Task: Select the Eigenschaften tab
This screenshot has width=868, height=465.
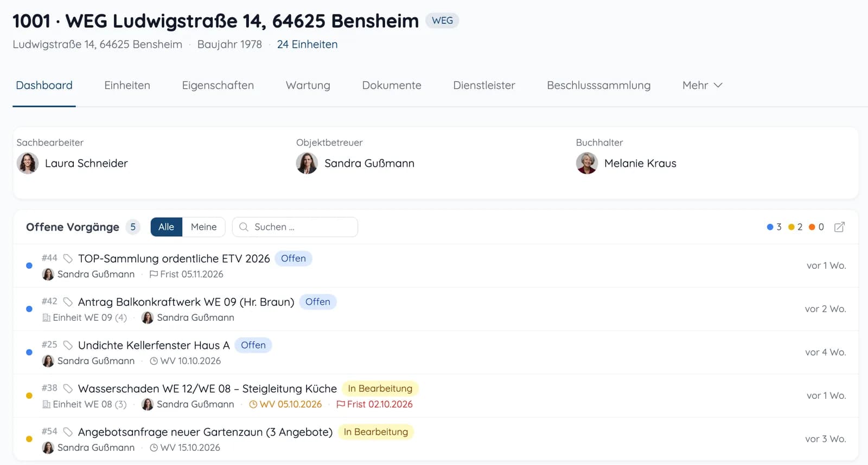Action: click(218, 85)
